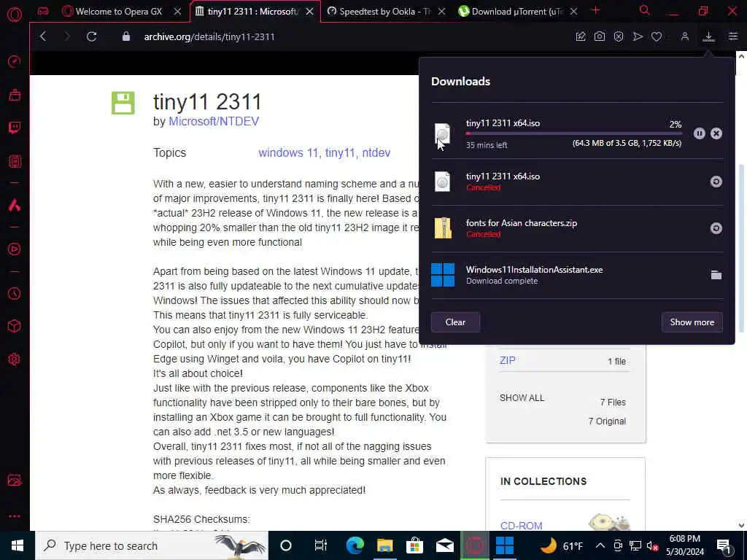Screen dimensions: 747x560
Task: Open File Explorer from taskbar
Action: pyautogui.click(x=384, y=545)
